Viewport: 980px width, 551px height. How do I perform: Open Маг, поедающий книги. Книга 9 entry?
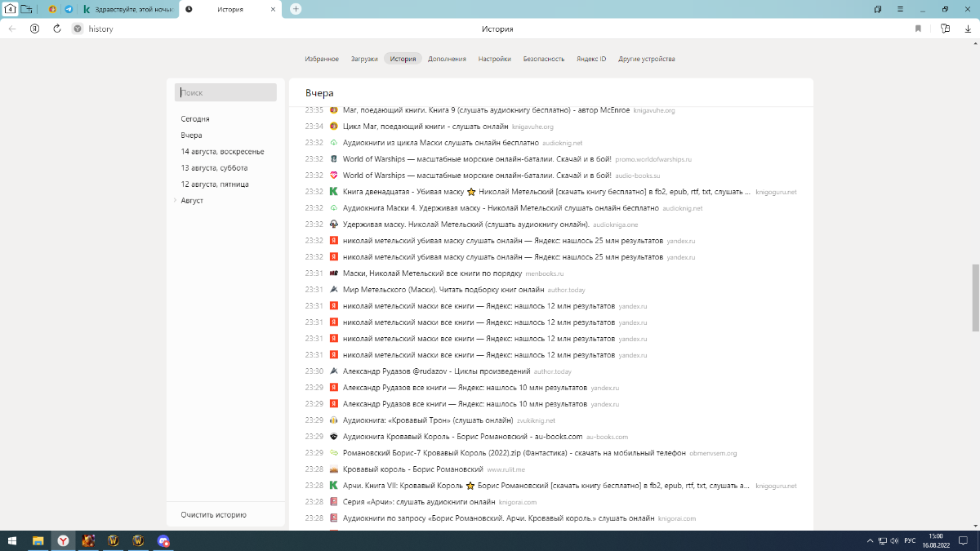[x=486, y=110]
